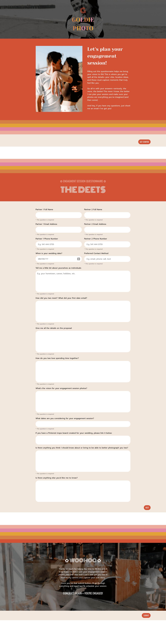The width and height of the screenshot is (166, 644).
Task: Focus the Partner 2 Phone Number field
Action: (107, 244)
